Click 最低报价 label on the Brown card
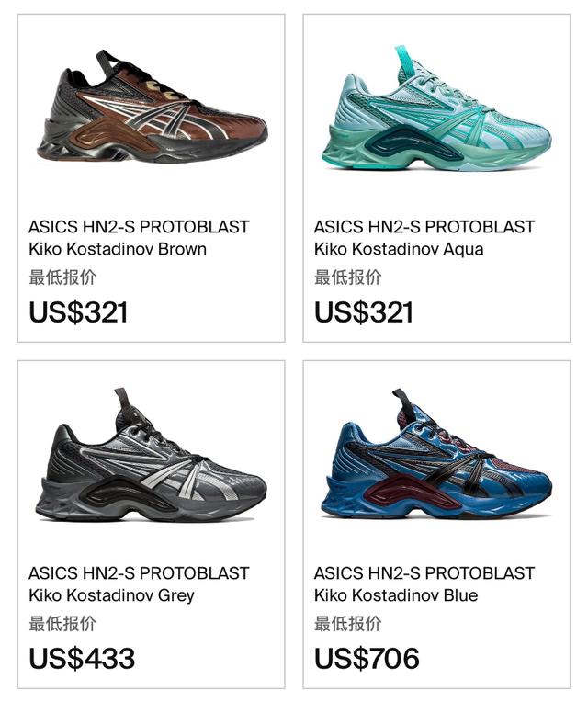The height and width of the screenshot is (702, 588). click(62, 277)
